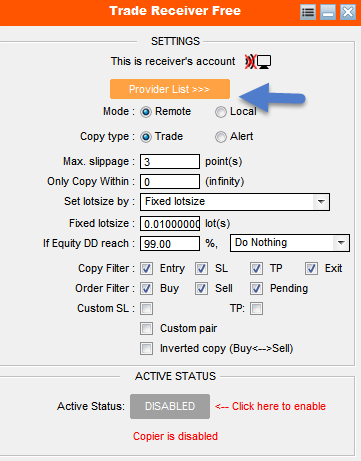The image size is (361, 461).
Task: Open the list menu icon in title bar
Action: pos(308,13)
